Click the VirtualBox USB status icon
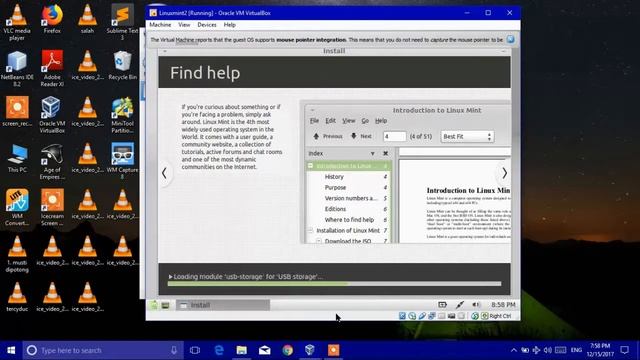The image size is (640, 360). point(422,316)
